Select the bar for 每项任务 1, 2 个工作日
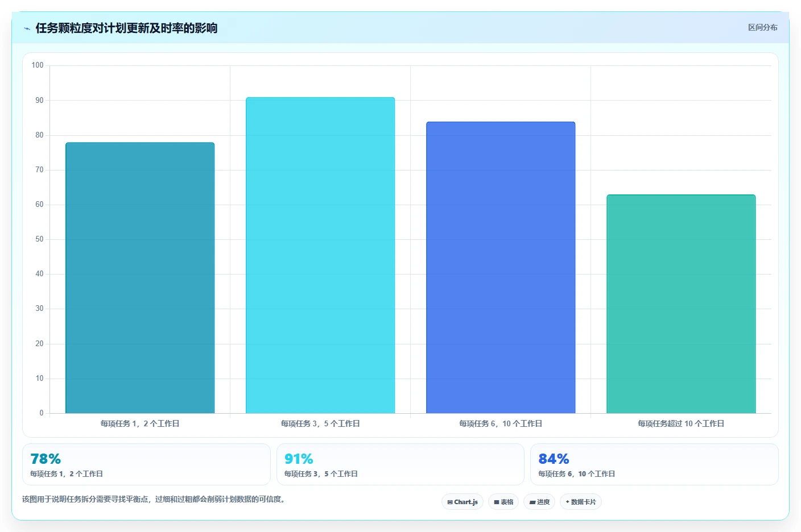Viewport: 801px width, 532px height. coord(140,278)
